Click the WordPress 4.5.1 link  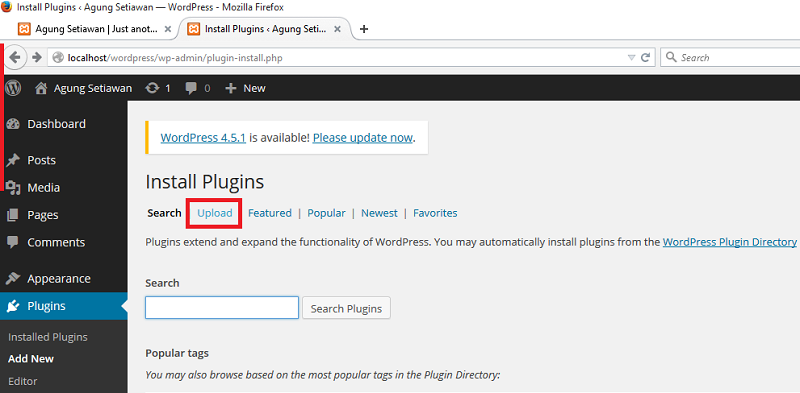(203, 138)
